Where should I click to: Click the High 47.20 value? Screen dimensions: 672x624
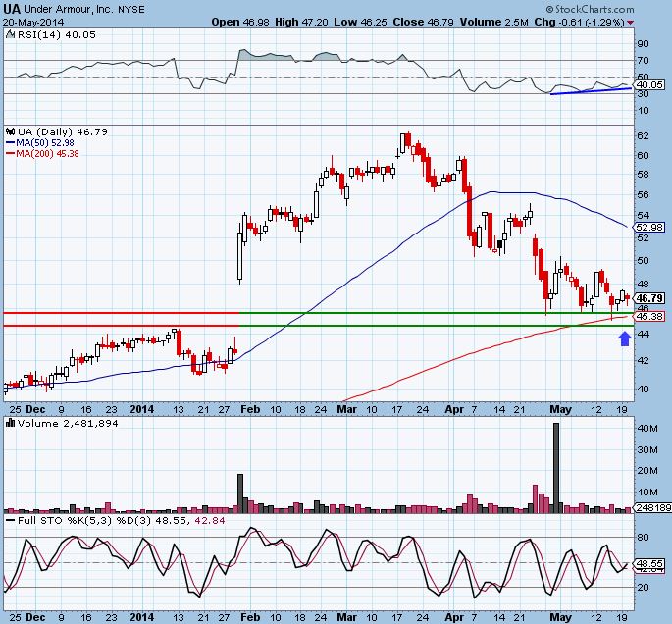point(301,22)
